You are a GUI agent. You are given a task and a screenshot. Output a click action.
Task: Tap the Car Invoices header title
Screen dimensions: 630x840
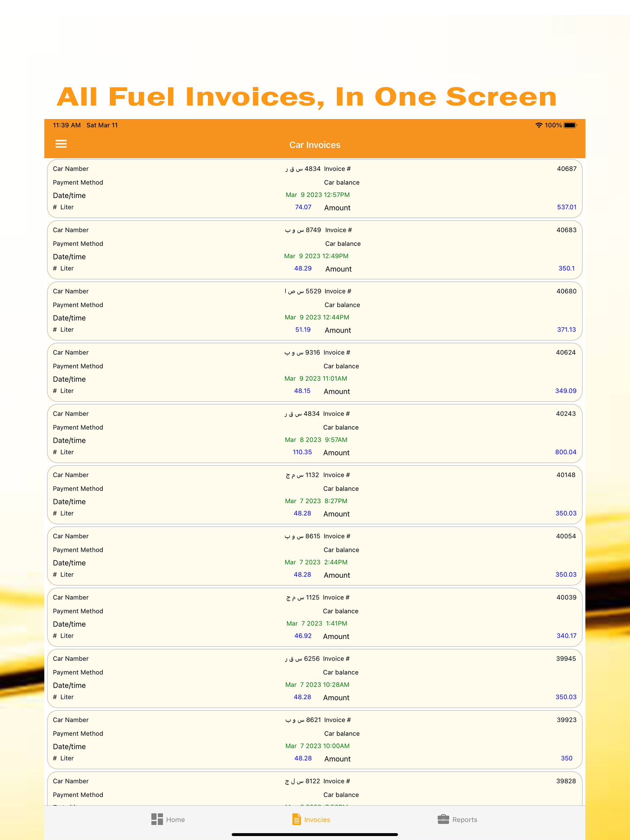pos(315,145)
